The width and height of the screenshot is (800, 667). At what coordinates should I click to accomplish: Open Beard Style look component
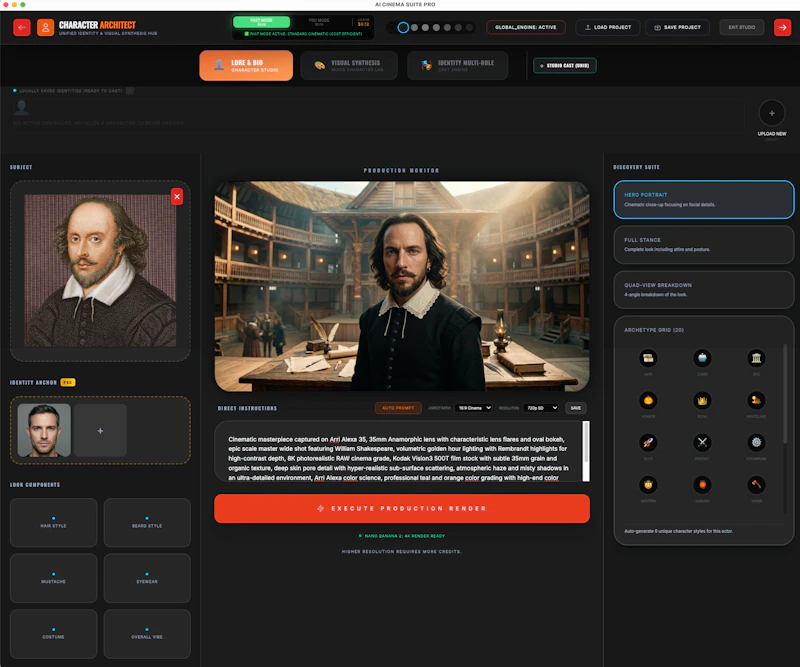click(147, 523)
